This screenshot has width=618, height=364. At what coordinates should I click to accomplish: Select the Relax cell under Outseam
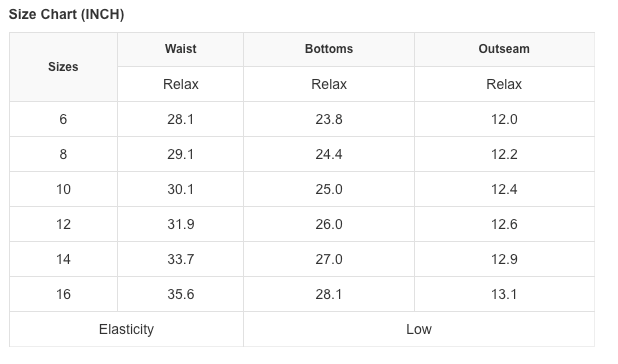pos(504,84)
